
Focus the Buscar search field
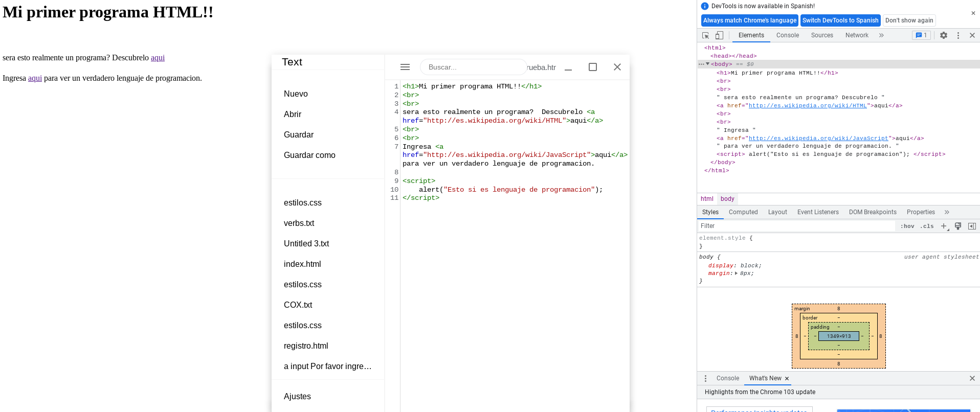473,67
